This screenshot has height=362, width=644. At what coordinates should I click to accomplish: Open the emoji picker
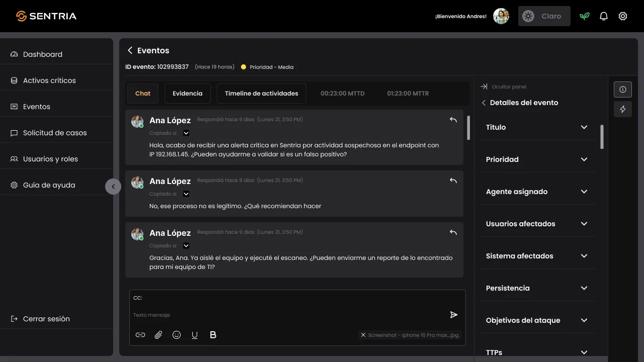pos(177,335)
